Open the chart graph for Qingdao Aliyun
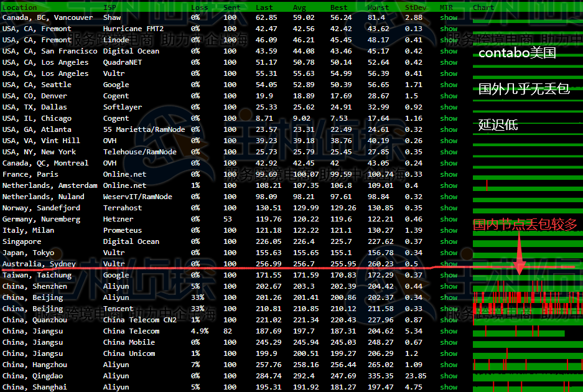Image resolution: width=583 pixels, height=392 pixels. click(x=528, y=376)
